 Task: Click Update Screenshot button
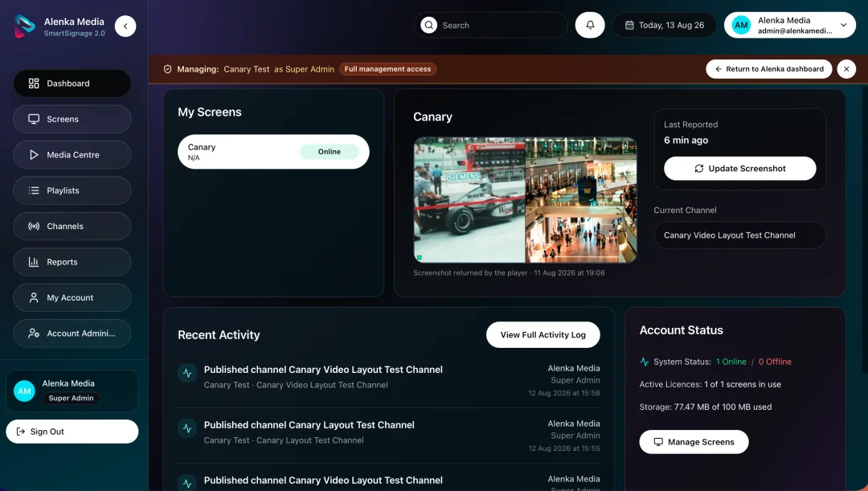740,168
